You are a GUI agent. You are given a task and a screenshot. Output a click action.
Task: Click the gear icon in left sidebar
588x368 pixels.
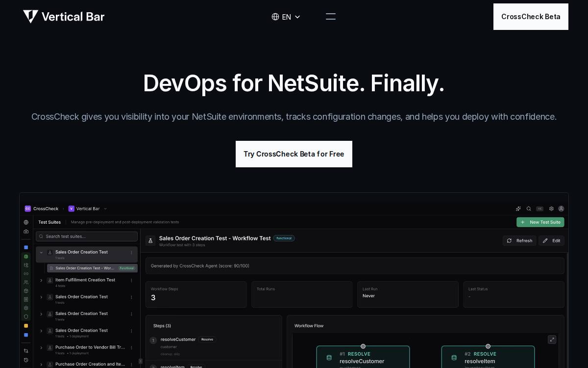[x=26, y=308]
